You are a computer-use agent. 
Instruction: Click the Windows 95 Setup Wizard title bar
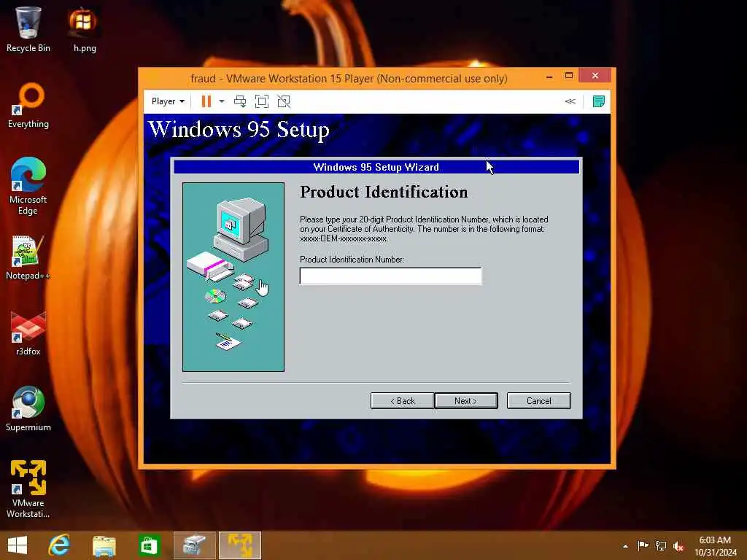point(376,167)
